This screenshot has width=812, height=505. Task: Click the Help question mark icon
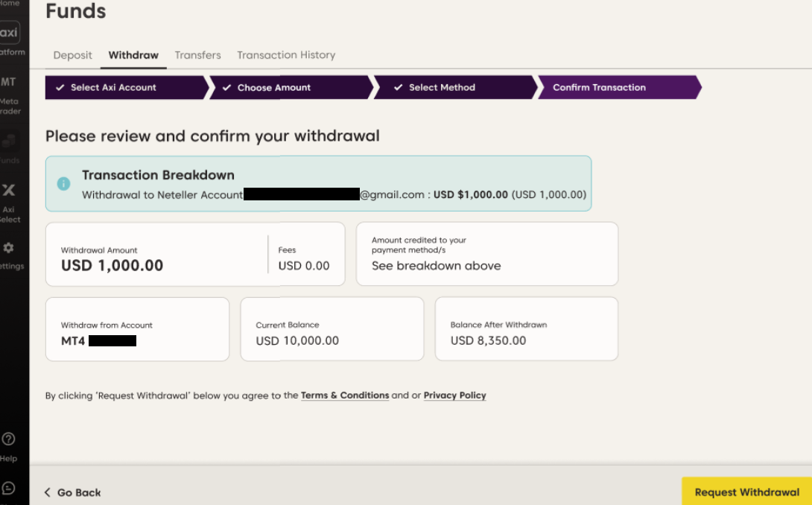[9, 439]
